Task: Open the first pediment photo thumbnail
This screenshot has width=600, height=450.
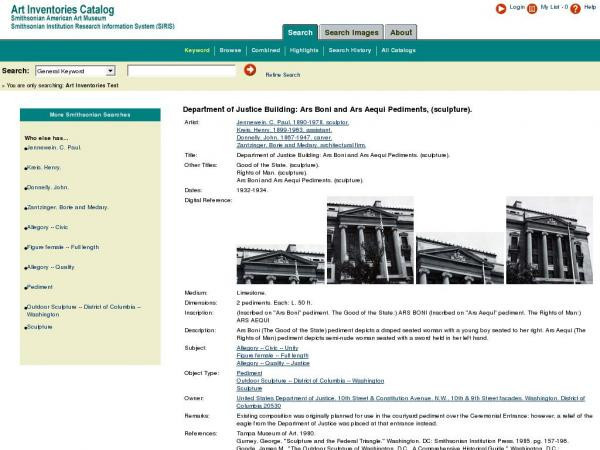Action: coord(280,264)
